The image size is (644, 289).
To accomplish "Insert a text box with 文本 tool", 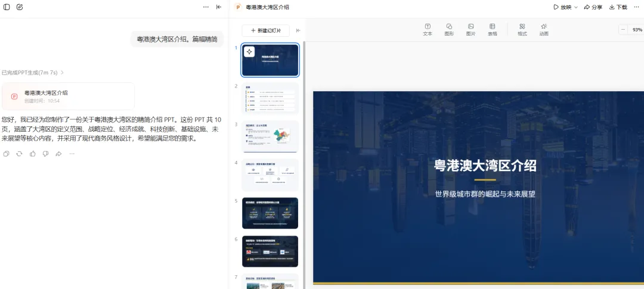I will pos(428,30).
